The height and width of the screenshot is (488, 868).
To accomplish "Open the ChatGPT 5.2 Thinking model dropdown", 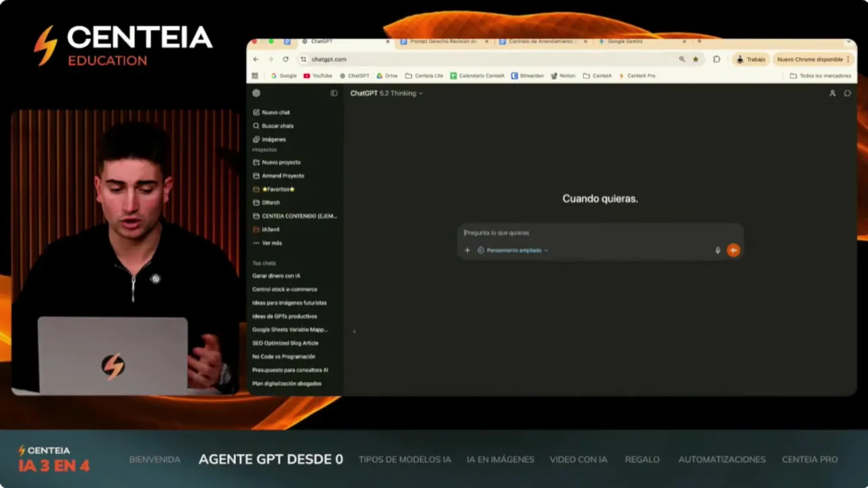I will 387,94.
